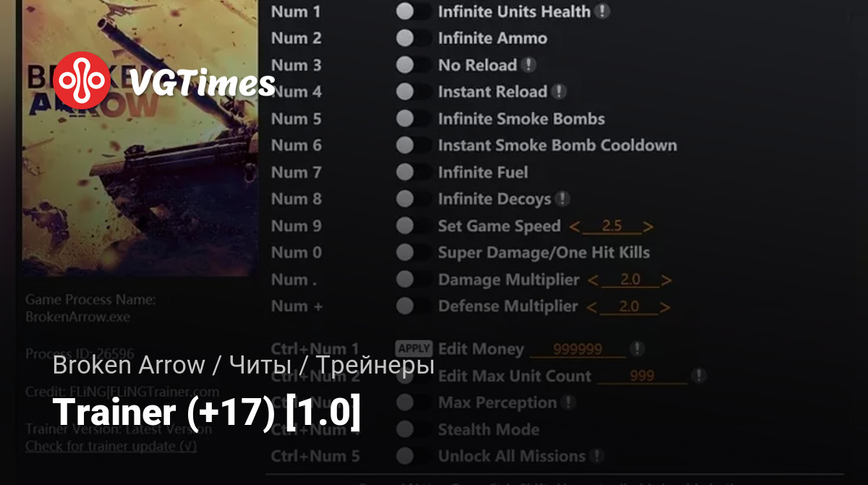Screen dimensions: 868x485
Task: Increase Defense Multiplier with right arrow
Action: pos(664,307)
